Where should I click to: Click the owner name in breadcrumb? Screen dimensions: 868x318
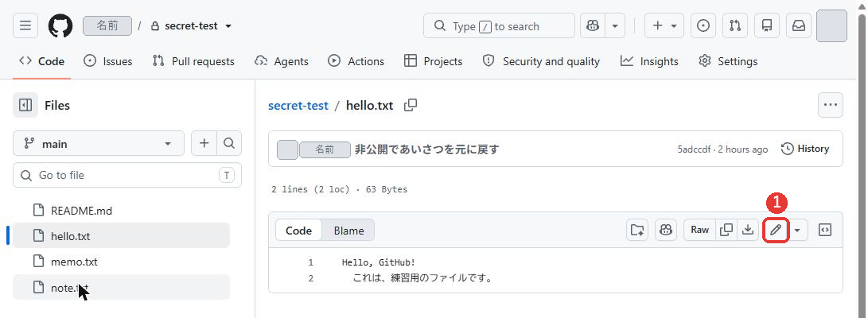[107, 26]
